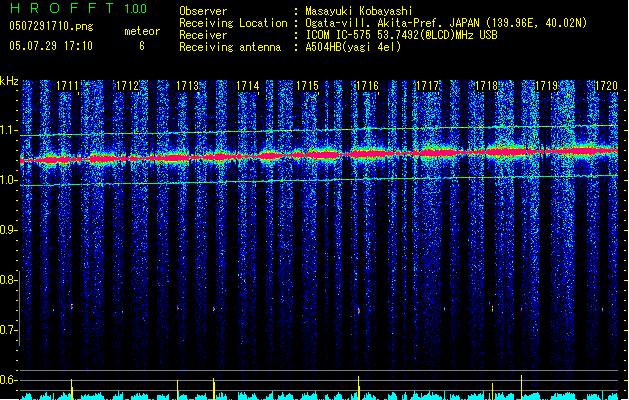Click the observer name Masayuki Kobayashi
Viewport: 629px width, 400px height.
(359, 11)
